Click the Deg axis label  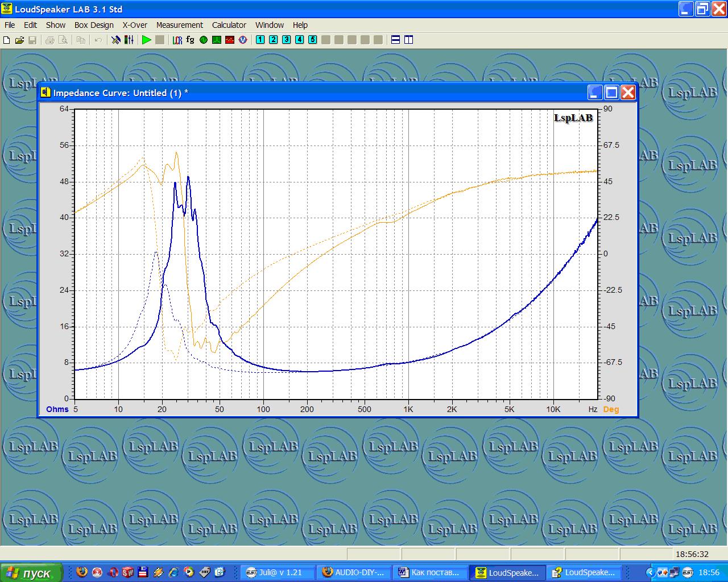(x=611, y=409)
